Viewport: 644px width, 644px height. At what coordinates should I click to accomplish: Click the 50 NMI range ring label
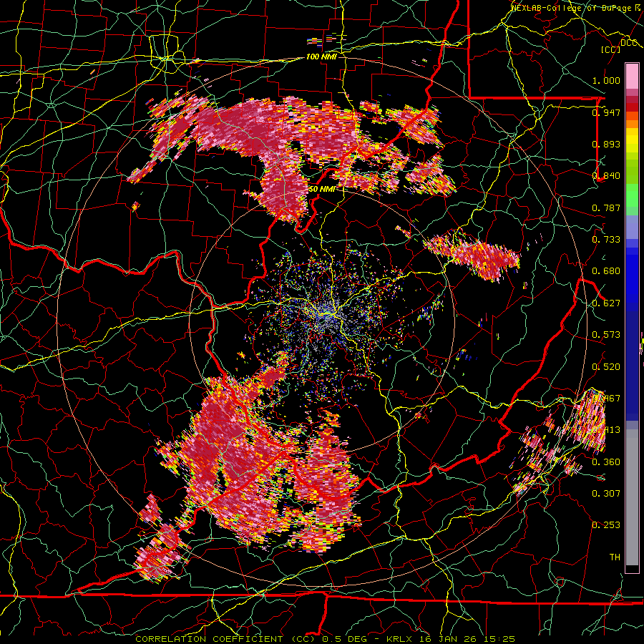click(x=321, y=190)
